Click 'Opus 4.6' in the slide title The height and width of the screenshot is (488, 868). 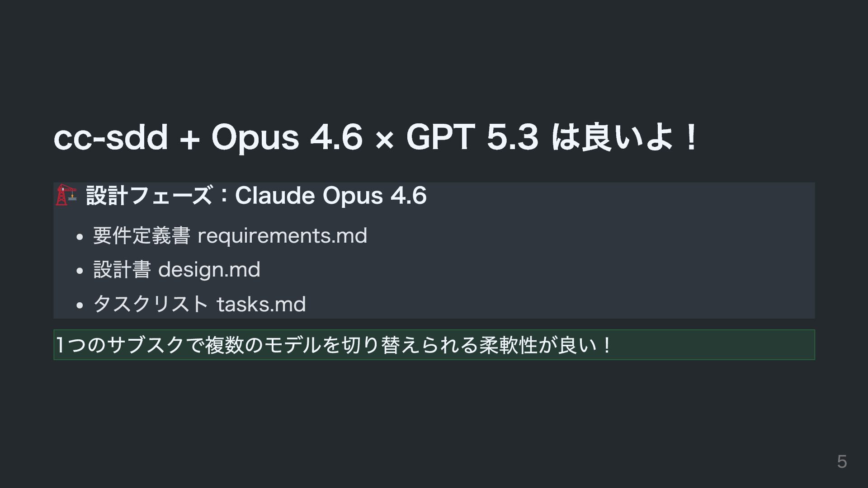tap(287, 137)
